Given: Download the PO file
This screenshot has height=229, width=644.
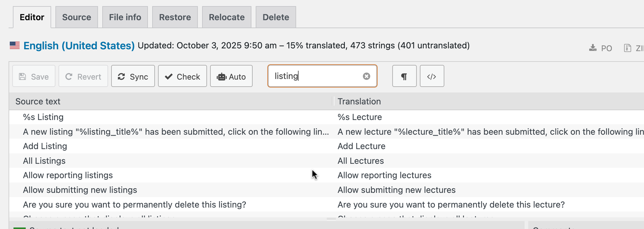Looking at the screenshot, I should [601, 48].
